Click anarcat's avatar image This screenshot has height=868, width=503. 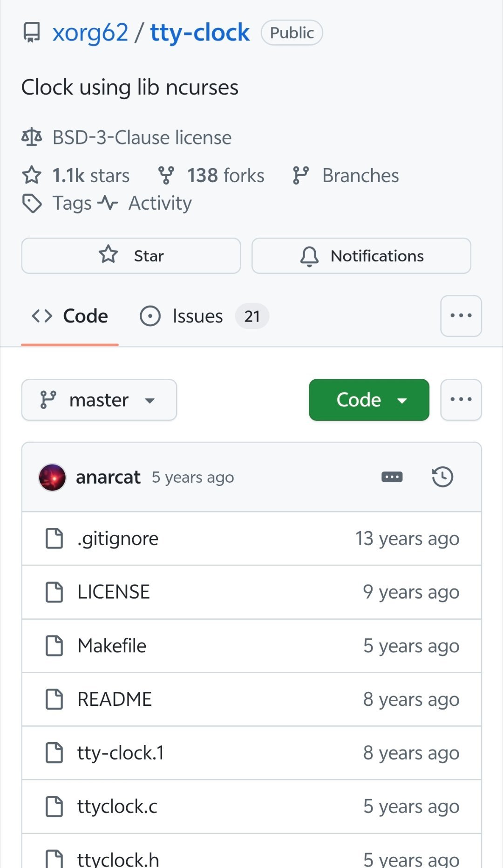tap(52, 477)
